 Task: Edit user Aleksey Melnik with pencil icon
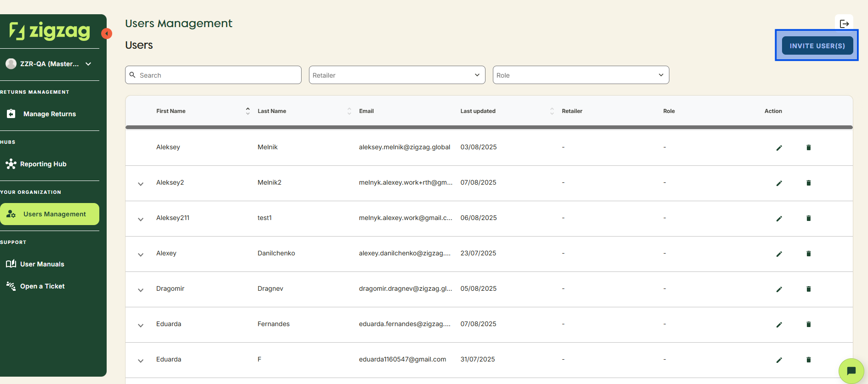(x=779, y=148)
